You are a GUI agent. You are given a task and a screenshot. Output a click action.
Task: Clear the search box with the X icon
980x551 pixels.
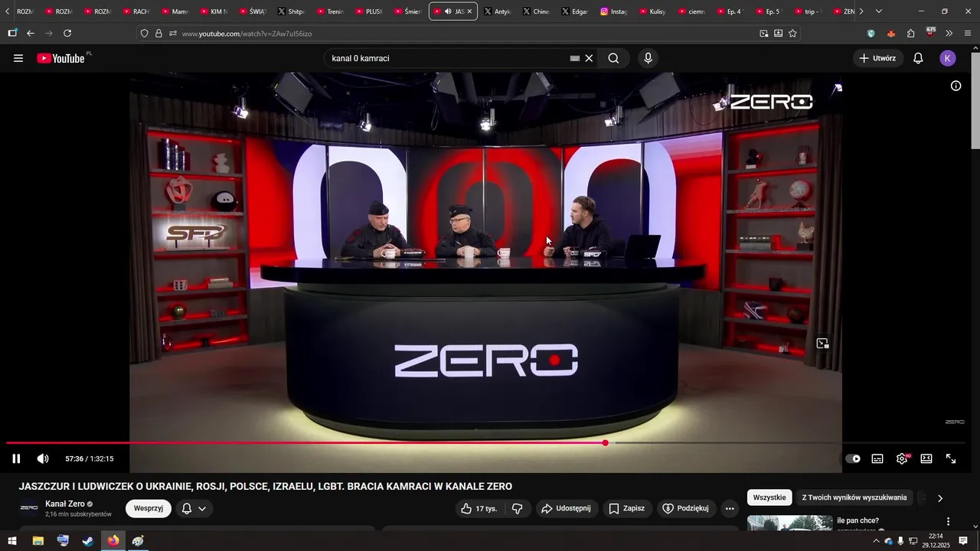click(589, 58)
